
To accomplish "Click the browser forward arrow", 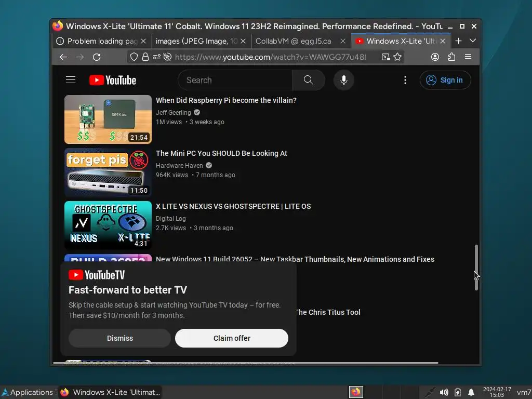I will coord(80,57).
